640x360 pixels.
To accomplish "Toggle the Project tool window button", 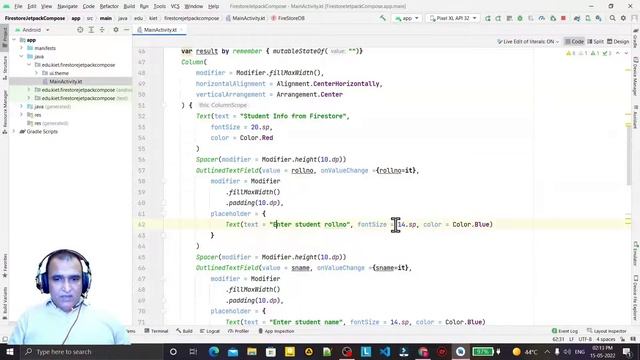I will 4,37.
